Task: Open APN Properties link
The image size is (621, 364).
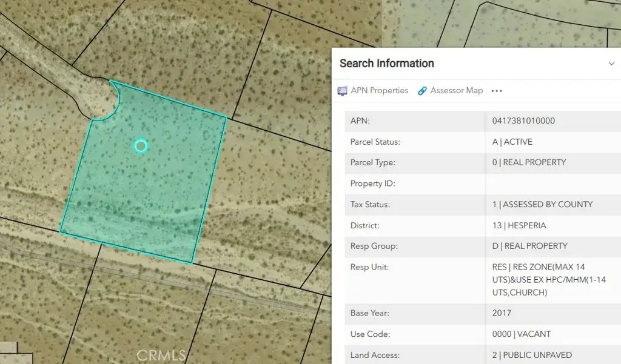Action: (x=379, y=91)
